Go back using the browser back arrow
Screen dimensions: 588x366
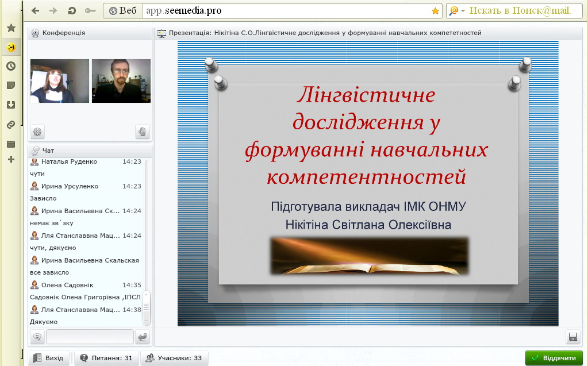pos(36,11)
